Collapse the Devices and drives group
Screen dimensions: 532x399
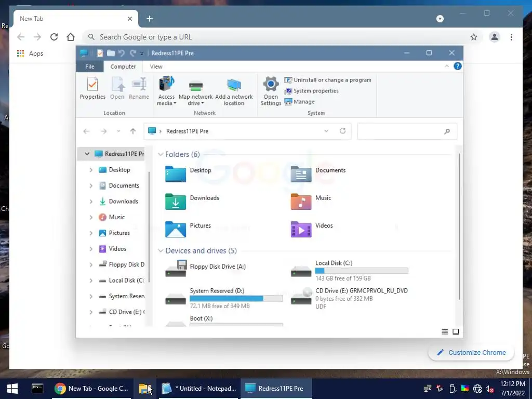pyautogui.click(x=161, y=251)
